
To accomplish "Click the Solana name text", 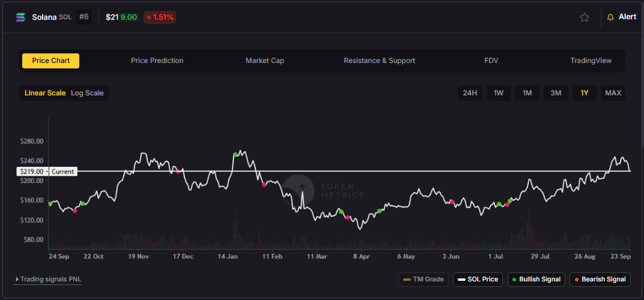I will [44, 17].
